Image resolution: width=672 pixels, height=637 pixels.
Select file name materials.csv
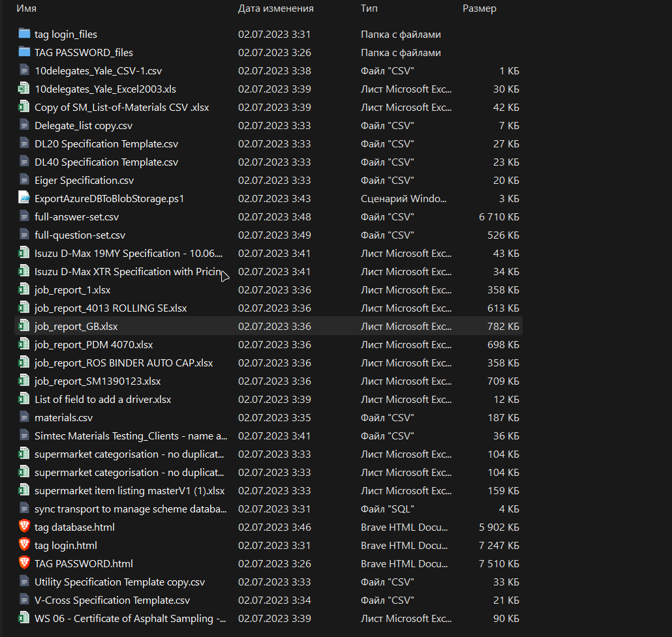coord(63,418)
